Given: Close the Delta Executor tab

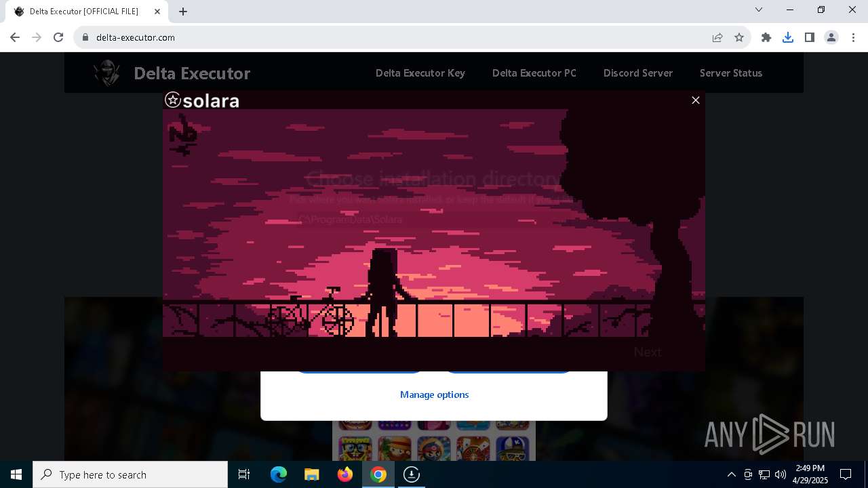Looking at the screenshot, I should (157, 12).
